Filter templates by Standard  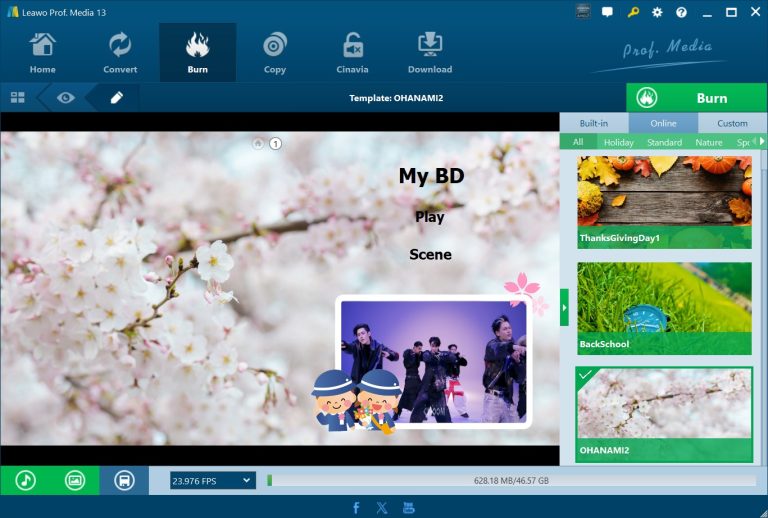pyautogui.click(x=664, y=142)
